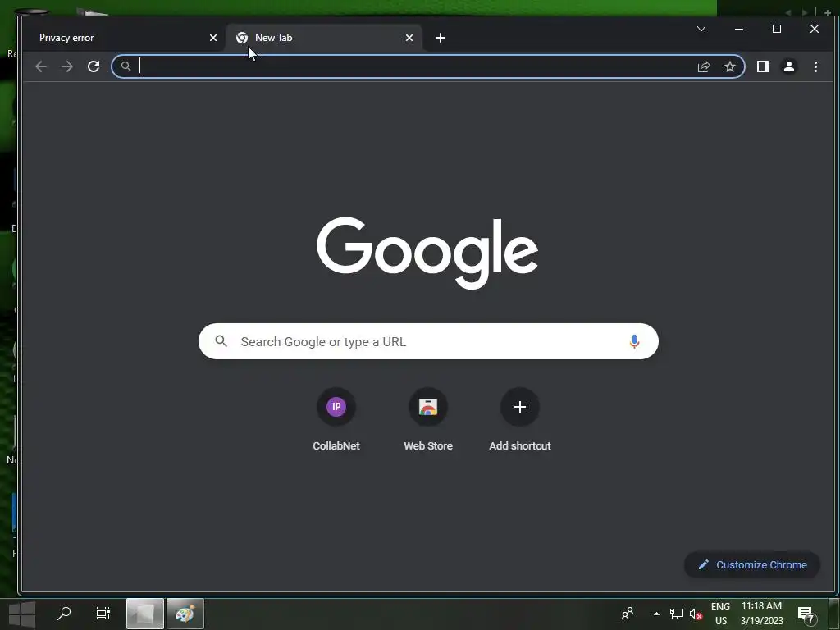Select the New Tab tab

click(323, 38)
